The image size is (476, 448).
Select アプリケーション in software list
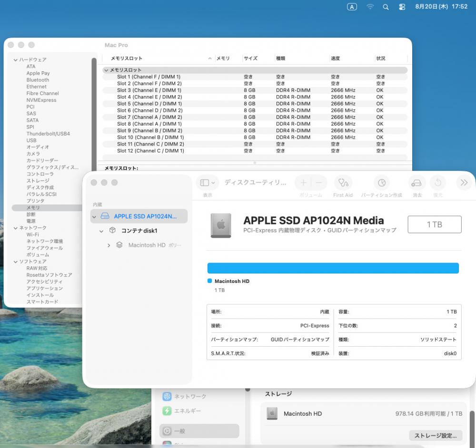click(x=44, y=288)
